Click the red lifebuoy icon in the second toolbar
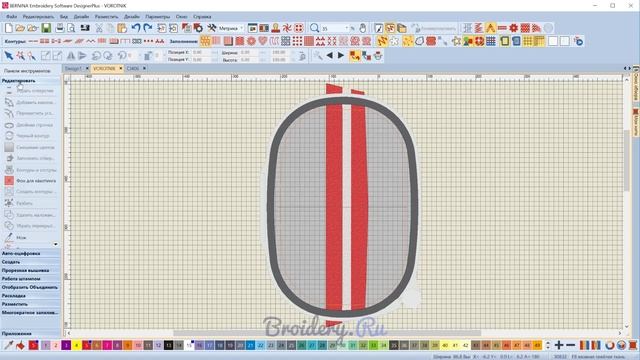The image size is (640, 360). click(x=479, y=41)
